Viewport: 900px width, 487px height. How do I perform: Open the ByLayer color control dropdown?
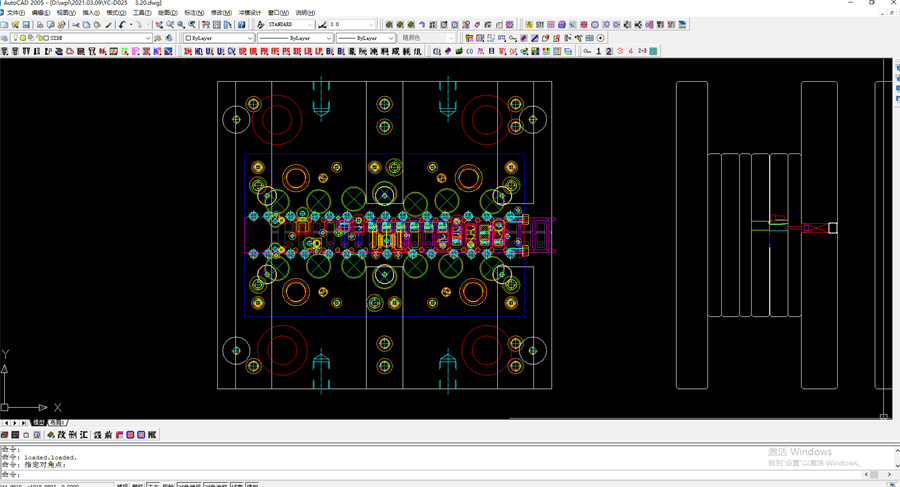point(250,38)
